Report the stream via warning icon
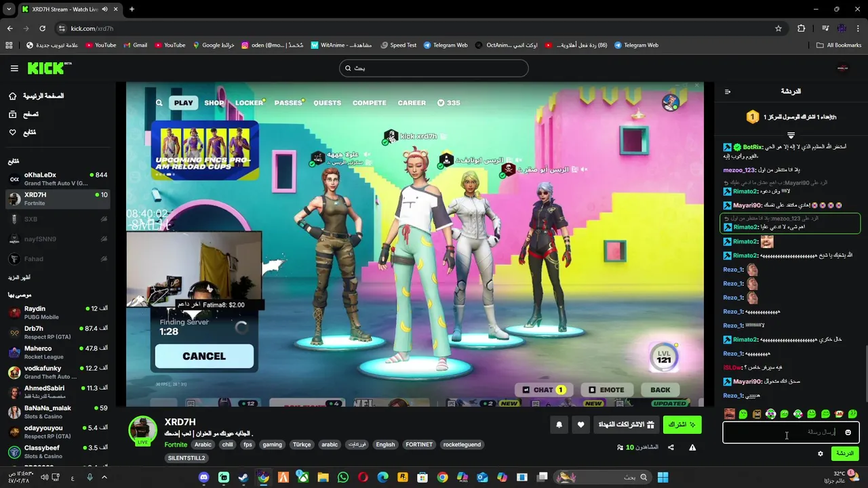Viewport: 868px width, 488px height. (x=692, y=447)
